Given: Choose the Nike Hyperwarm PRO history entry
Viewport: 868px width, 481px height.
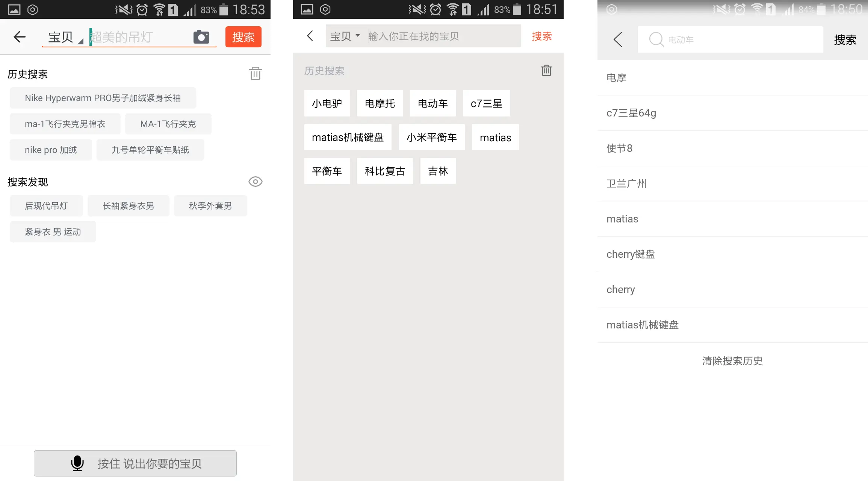Looking at the screenshot, I should tap(102, 98).
